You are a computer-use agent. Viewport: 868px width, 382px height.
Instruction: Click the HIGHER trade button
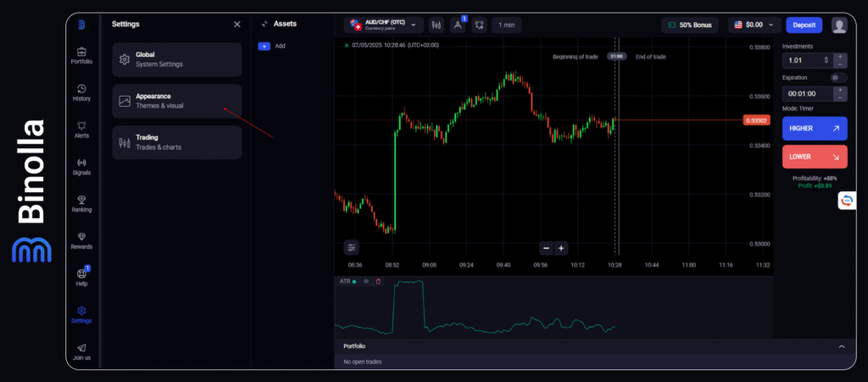click(814, 128)
